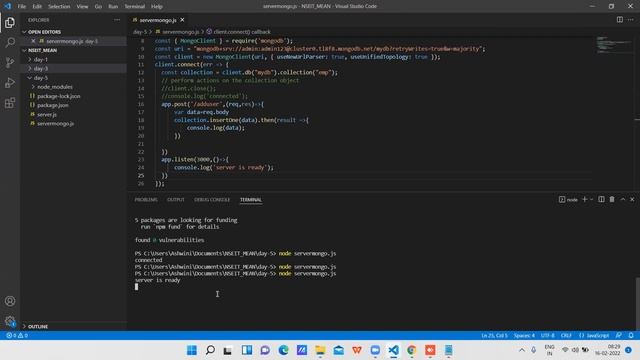The width and height of the screenshot is (640, 360).
Task: Close the servermongo.js editor tab
Action: click(182, 20)
